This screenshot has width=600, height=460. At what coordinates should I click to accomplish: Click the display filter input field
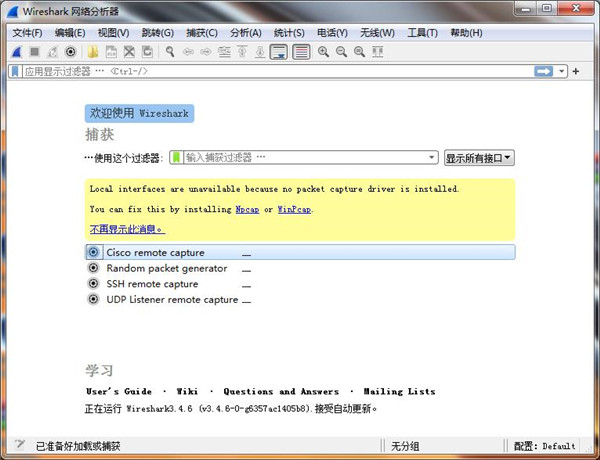point(278,71)
